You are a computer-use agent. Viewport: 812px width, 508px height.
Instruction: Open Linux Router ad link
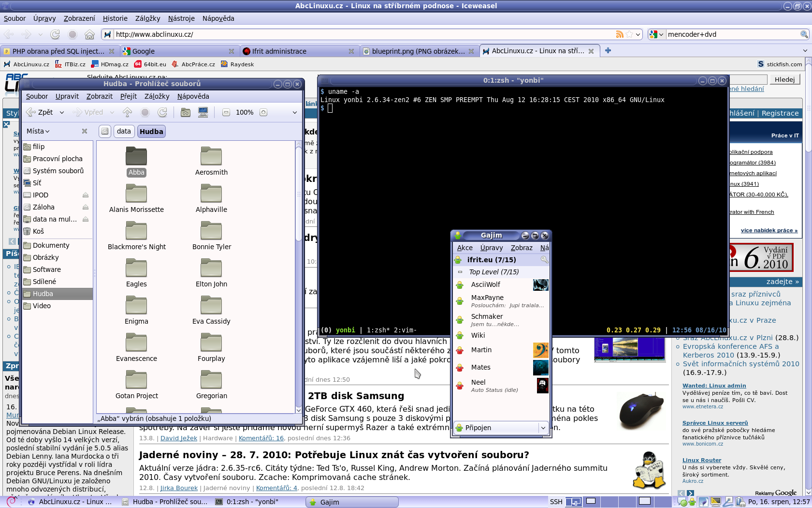click(702, 460)
